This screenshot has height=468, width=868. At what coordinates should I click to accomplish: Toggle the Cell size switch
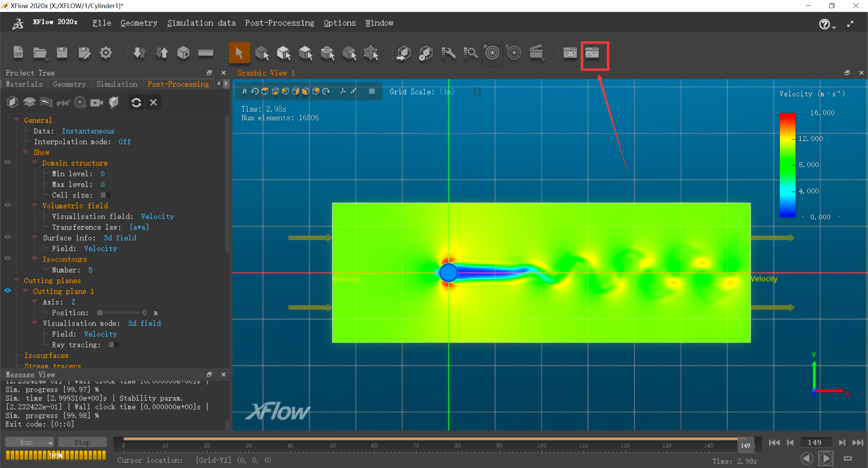(x=105, y=195)
